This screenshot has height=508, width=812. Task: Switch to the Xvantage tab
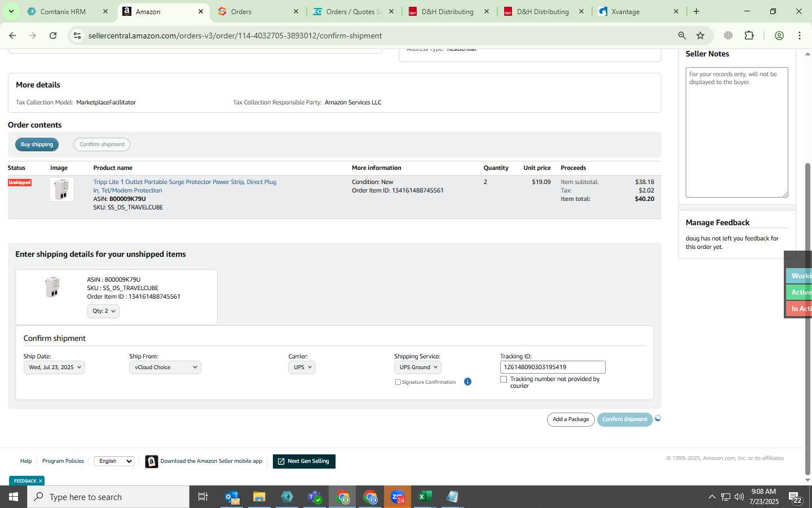coord(637,11)
